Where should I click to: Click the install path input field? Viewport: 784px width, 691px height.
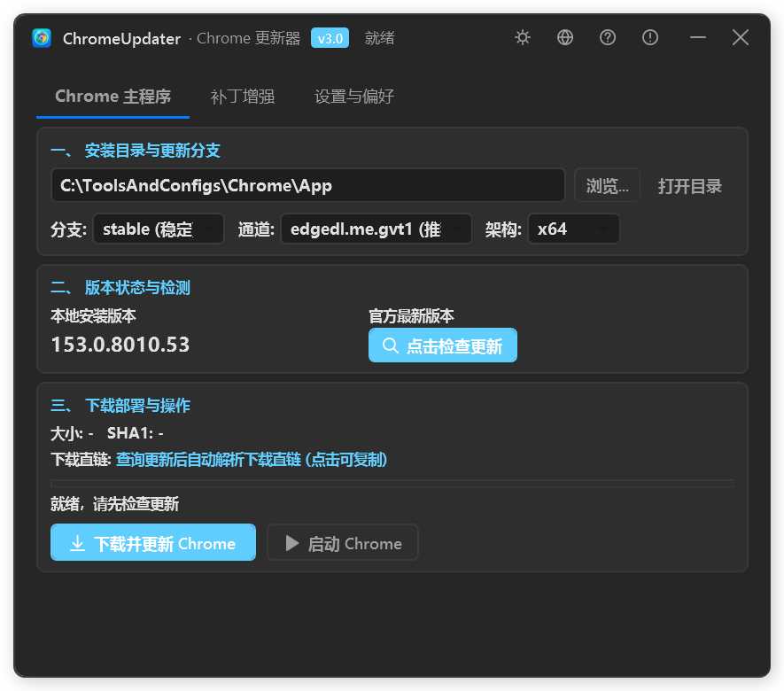click(308, 185)
